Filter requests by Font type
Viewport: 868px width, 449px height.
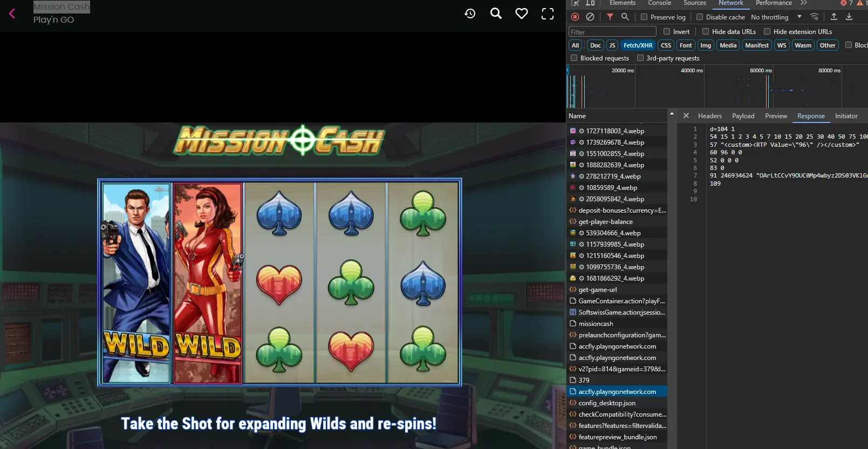pyautogui.click(x=686, y=45)
